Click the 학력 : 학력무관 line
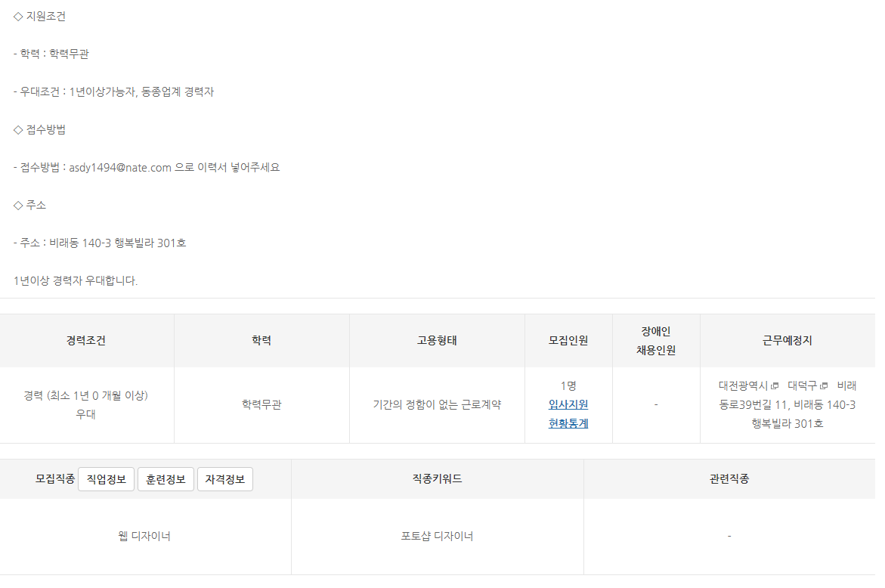This screenshot has width=885, height=588. [51, 54]
